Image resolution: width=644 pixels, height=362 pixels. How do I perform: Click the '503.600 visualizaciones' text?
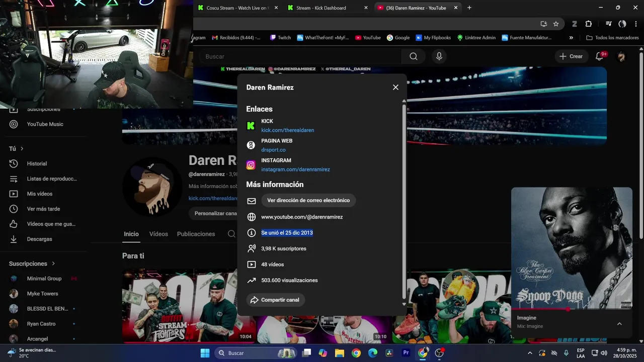[x=289, y=280]
